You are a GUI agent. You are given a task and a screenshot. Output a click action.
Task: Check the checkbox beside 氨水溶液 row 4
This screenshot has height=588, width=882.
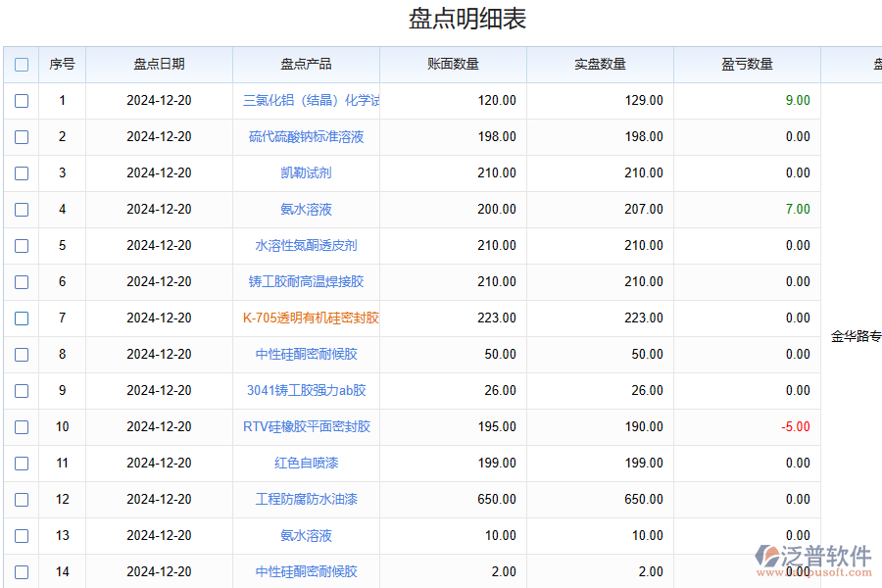[x=21, y=210]
